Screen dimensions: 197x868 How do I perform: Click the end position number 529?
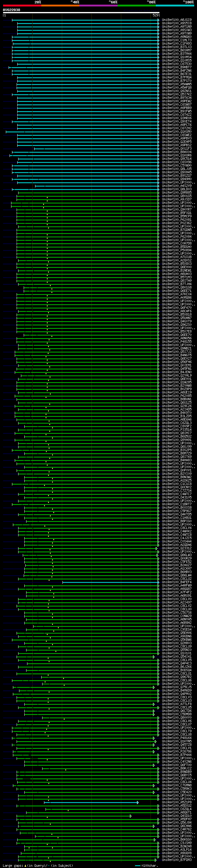coord(155,15)
